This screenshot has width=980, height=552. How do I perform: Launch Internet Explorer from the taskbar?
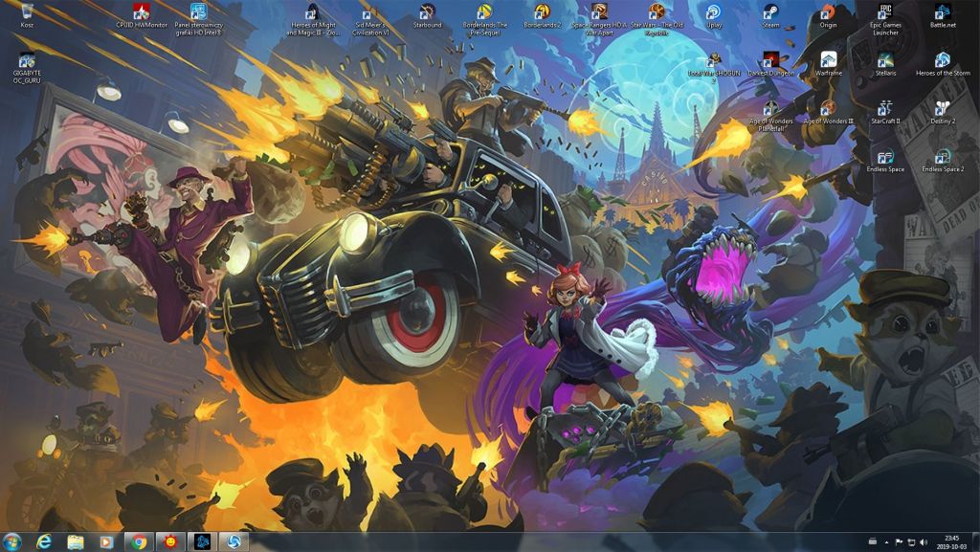[44, 542]
